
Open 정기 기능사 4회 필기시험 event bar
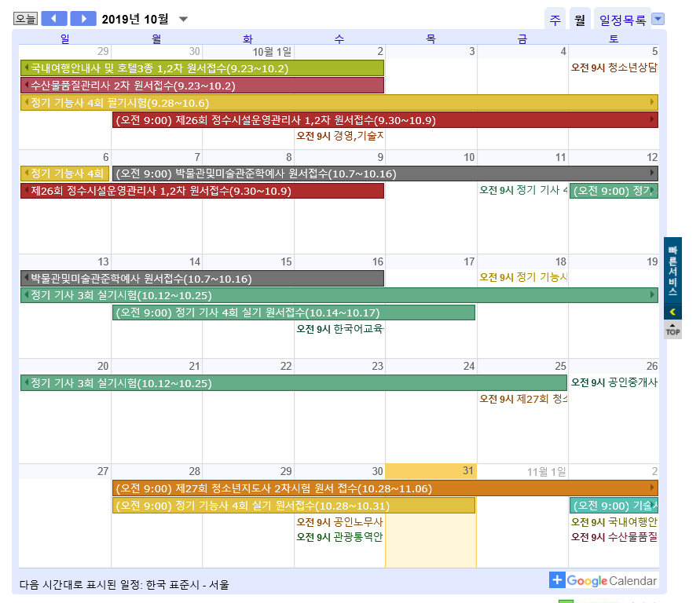(x=338, y=103)
